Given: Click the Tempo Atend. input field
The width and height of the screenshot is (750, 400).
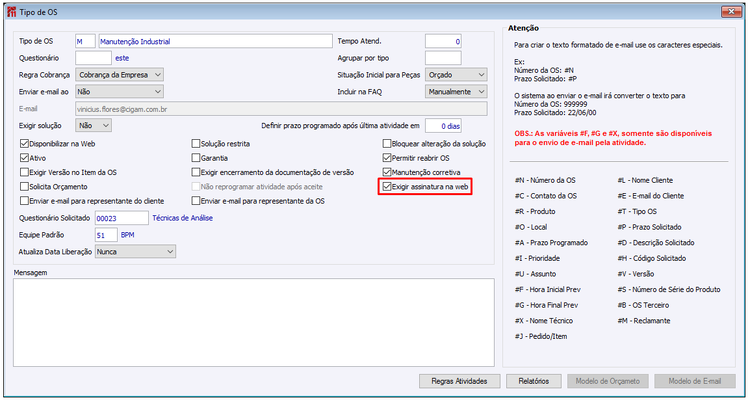Looking at the screenshot, I should 443,41.
